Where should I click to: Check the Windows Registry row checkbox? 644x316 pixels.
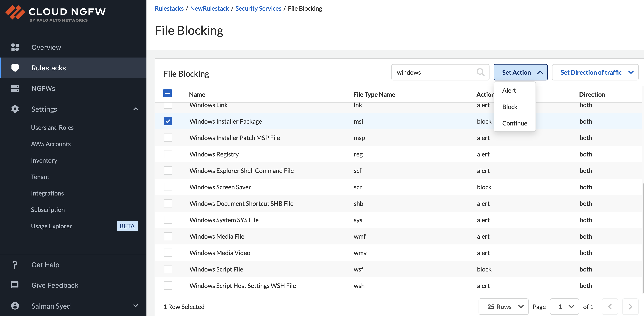tap(168, 154)
